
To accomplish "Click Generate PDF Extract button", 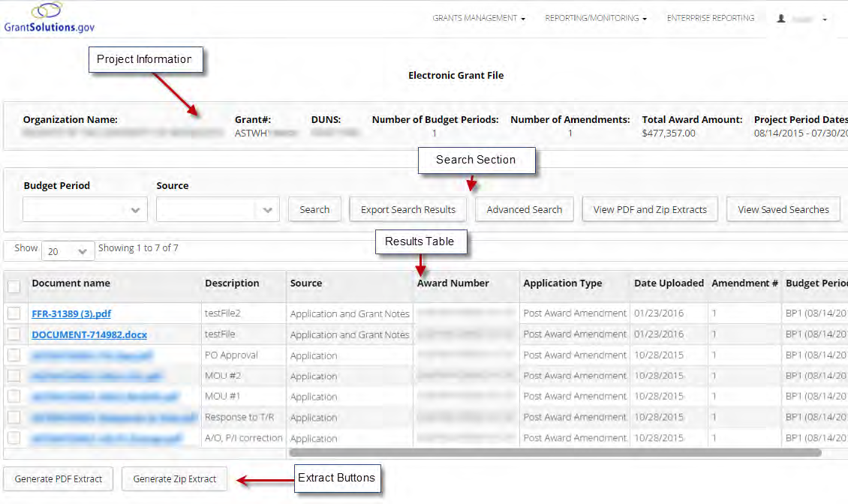I will tap(59, 478).
